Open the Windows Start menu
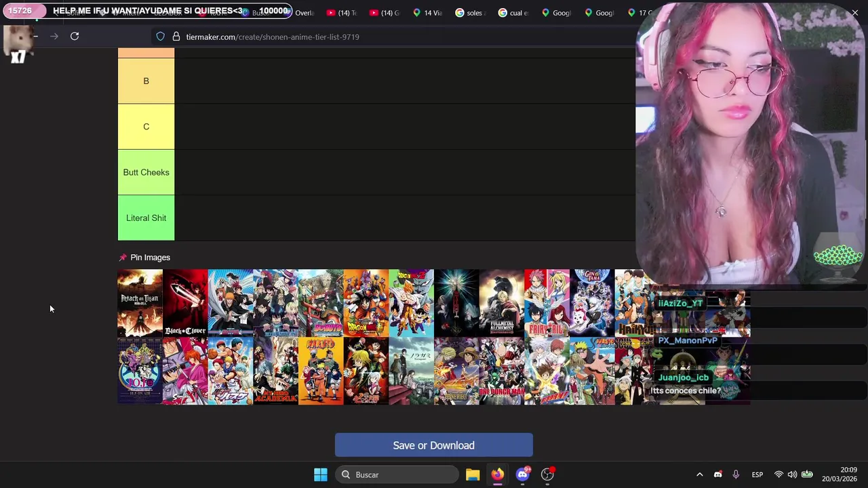The width and height of the screenshot is (868, 488). tap(321, 474)
